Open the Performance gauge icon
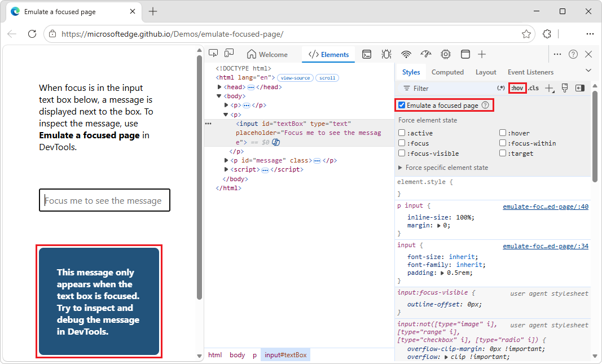602x364 pixels. pyautogui.click(x=426, y=55)
